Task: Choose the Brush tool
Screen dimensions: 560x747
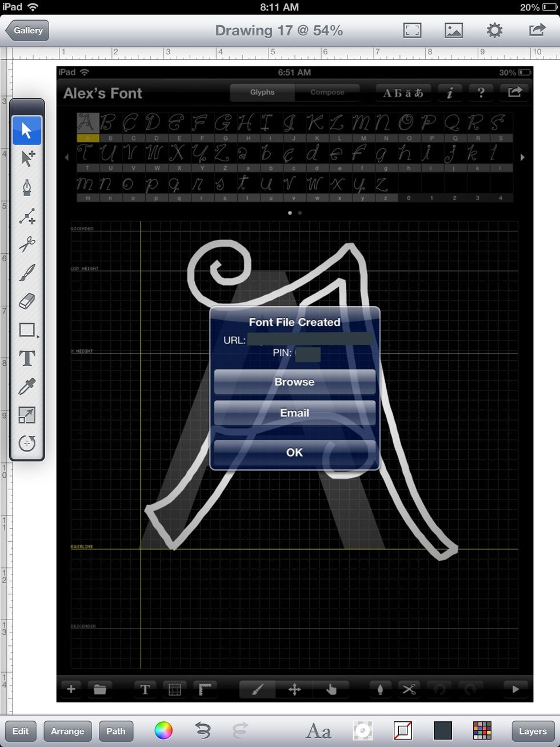Action: [27, 273]
